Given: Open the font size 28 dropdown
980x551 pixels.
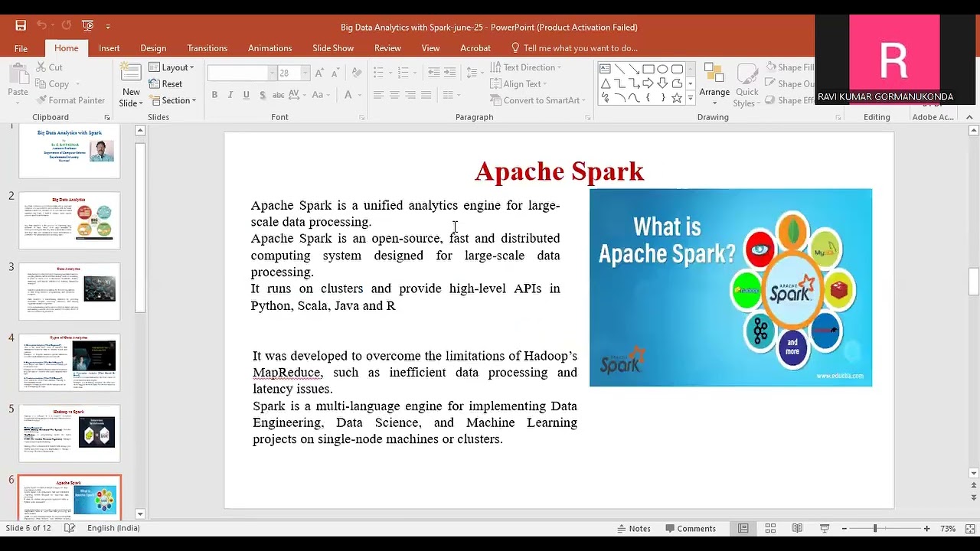Looking at the screenshot, I should tap(305, 73).
